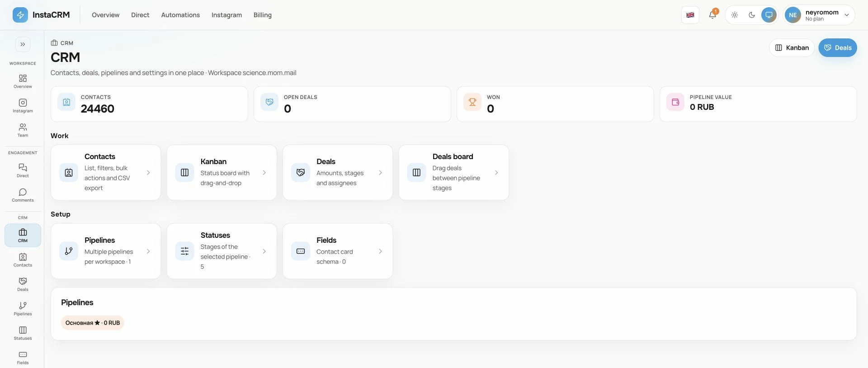Screen dimensions: 868x368
Task: Open Comments in the left sidebar
Action: click(23, 195)
